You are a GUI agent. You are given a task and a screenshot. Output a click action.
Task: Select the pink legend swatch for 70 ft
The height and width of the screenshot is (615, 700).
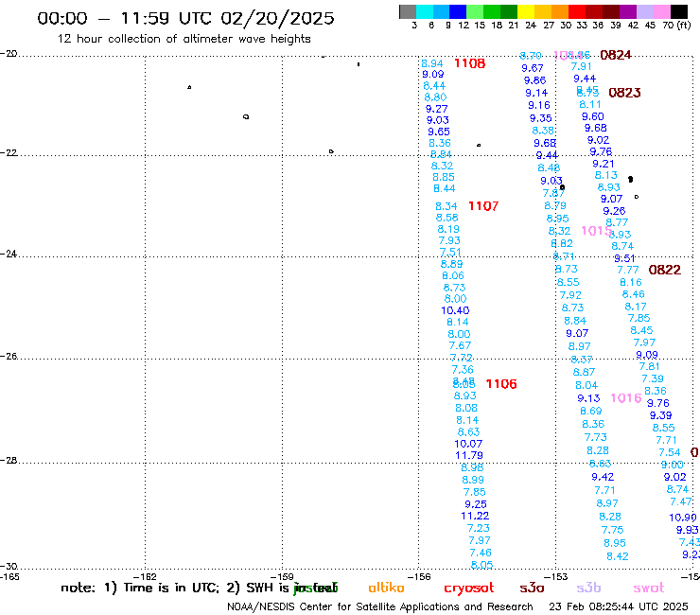(x=661, y=11)
